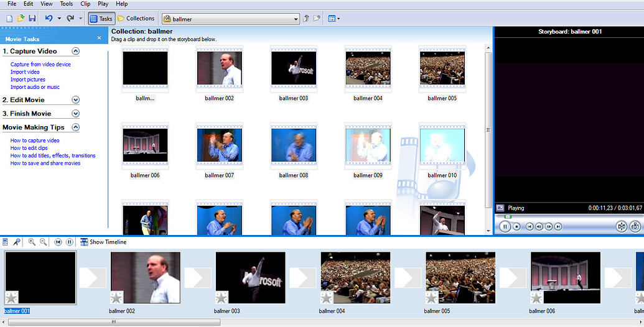Pause playback in the preview monitor
Screen dimensions: 644x327
click(505, 226)
